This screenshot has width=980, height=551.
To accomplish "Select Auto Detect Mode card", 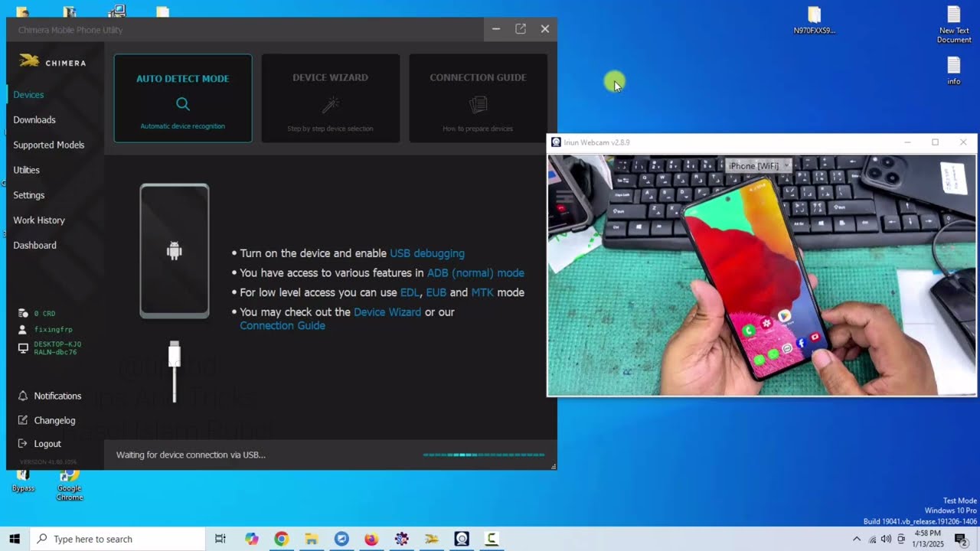I will click(x=183, y=98).
